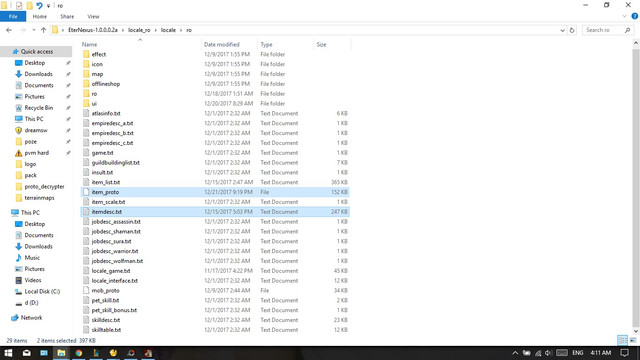Select the item_list.txt file
The height and width of the screenshot is (360, 640).
(106, 182)
